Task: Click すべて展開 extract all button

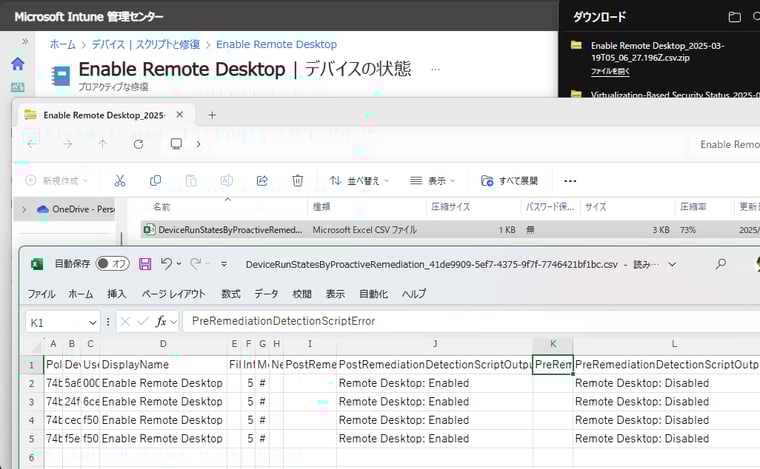Action: click(509, 181)
